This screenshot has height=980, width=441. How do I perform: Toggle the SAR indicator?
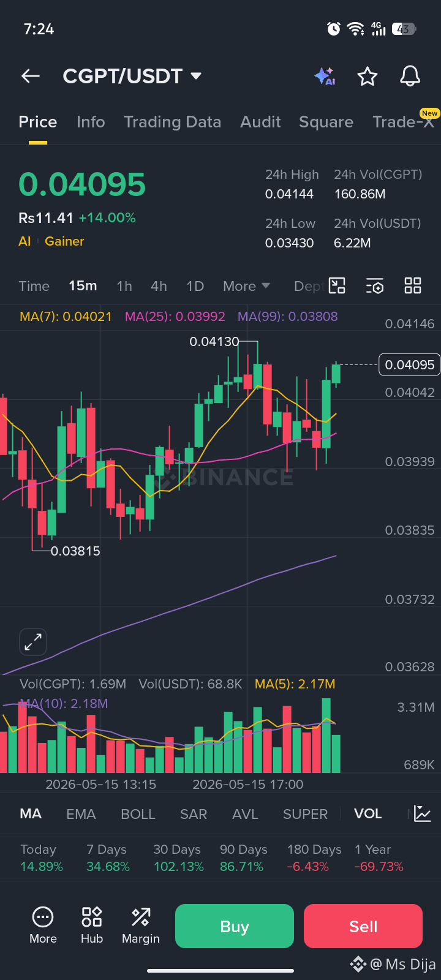(x=194, y=814)
